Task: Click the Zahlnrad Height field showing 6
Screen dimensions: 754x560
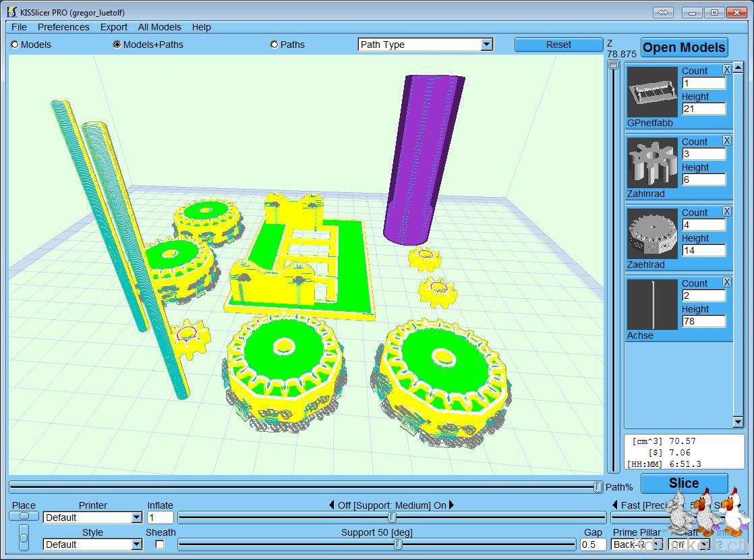Action: click(703, 179)
